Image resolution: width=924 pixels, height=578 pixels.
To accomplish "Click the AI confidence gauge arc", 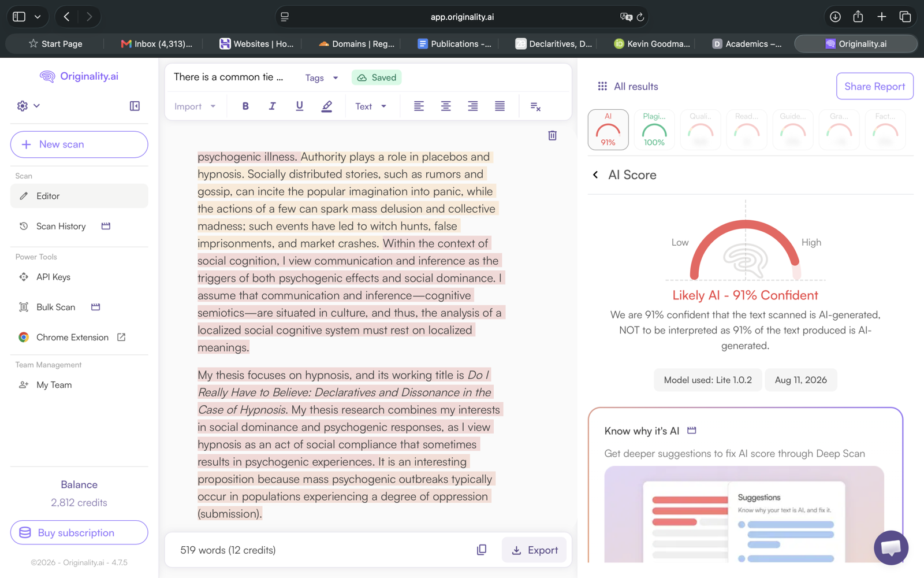I will tap(746, 249).
